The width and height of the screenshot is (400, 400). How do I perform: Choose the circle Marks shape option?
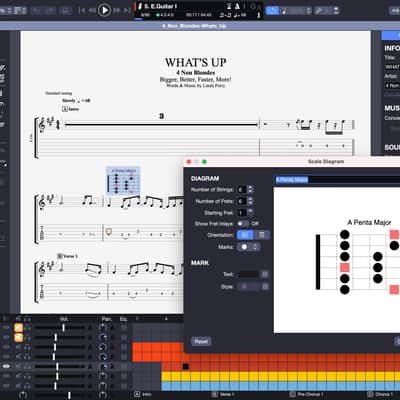(x=244, y=247)
